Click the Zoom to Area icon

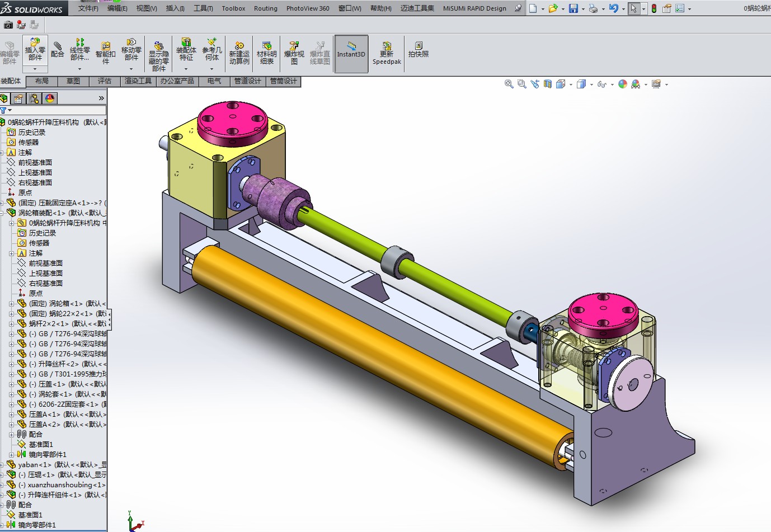(521, 84)
